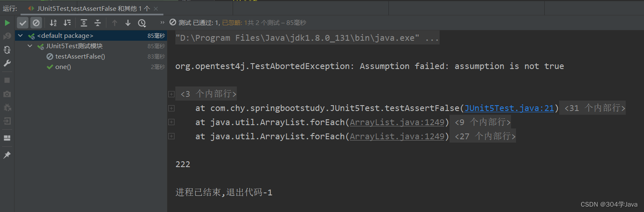Click the bug-shaped debug icon in sidebar
The width and height of the screenshot is (644, 212).
pyautogui.click(x=7, y=108)
